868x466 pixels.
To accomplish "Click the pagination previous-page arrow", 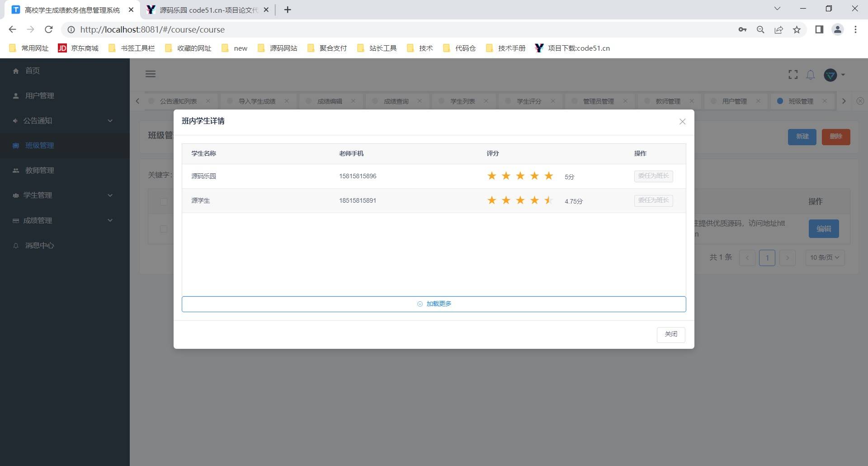I will [x=747, y=258].
